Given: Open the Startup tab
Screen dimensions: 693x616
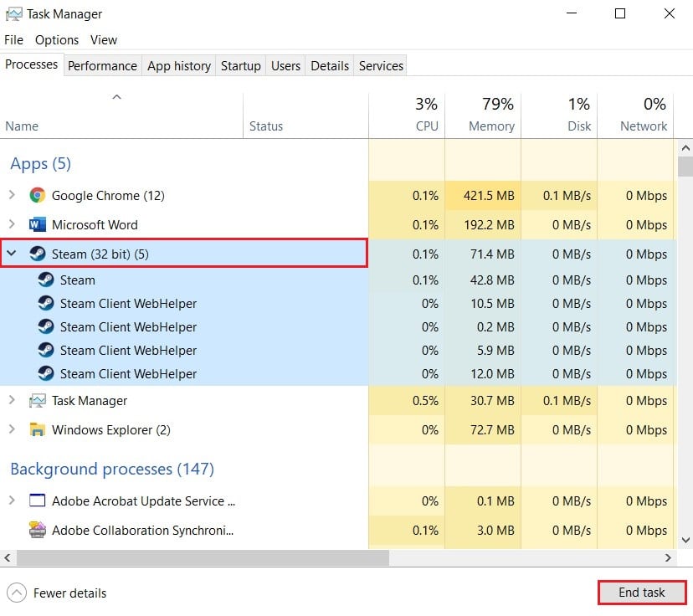Looking at the screenshot, I should pyautogui.click(x=241, y=66).
